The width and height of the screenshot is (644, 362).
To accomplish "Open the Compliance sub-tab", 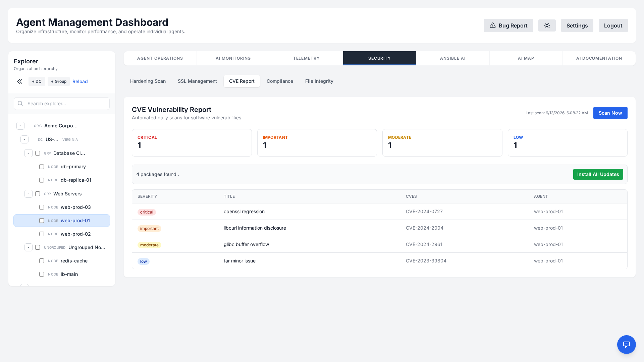I will [280, 81].
